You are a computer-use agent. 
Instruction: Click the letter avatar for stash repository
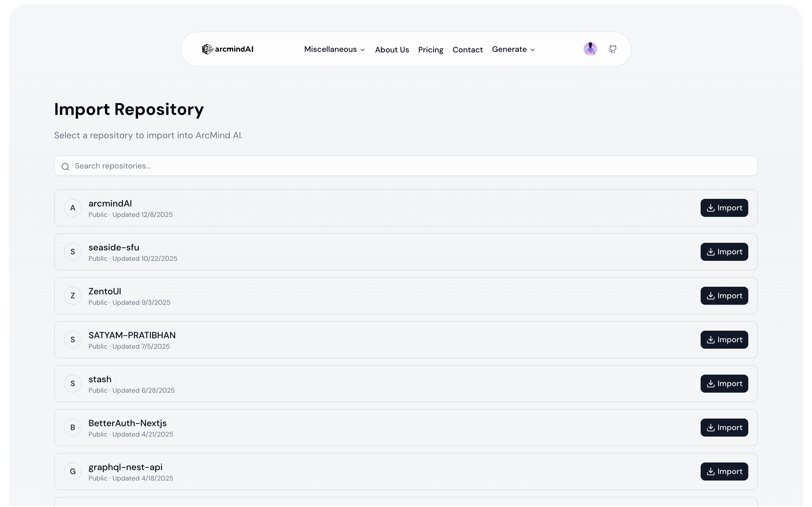[x=73, y=383]
